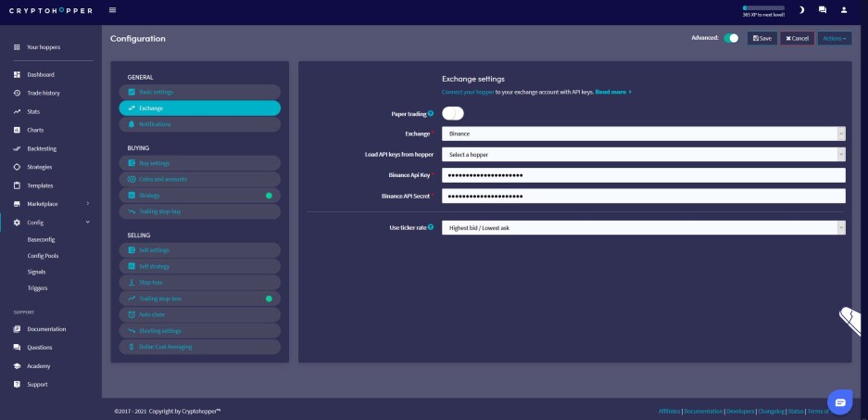868x420 pixels.
Task: Open the Exchange dropdown set to Binance
Action: (644, 134)
